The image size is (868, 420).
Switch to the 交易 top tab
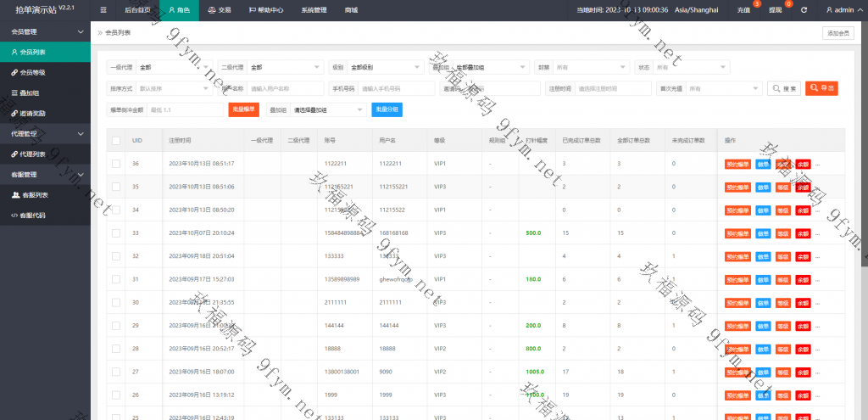pyautogui.click(x=220, y=10)
